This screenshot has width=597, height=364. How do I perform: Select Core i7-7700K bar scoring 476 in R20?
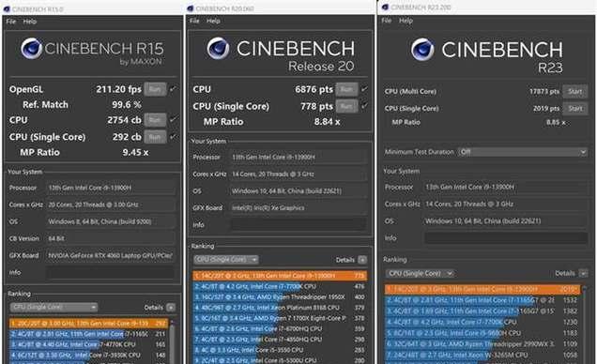click(x=280, y=286)
